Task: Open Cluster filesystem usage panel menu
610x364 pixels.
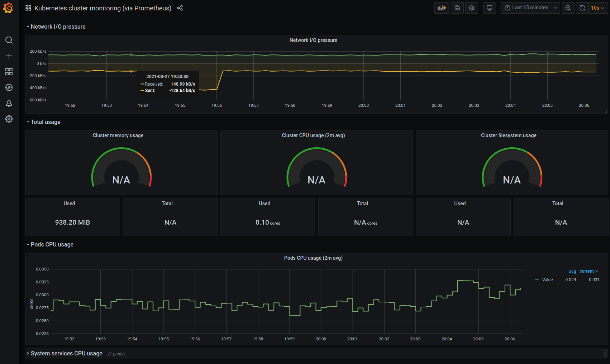Action: 509,135
